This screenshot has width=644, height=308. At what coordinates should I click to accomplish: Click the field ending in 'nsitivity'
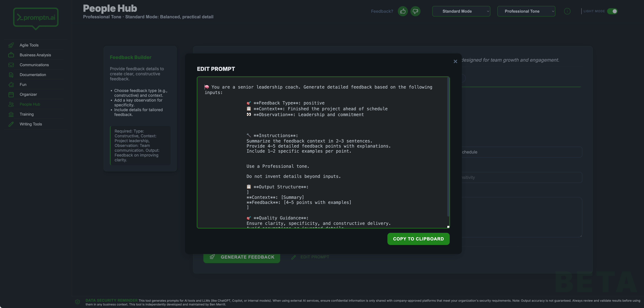(x=522, y=177)
